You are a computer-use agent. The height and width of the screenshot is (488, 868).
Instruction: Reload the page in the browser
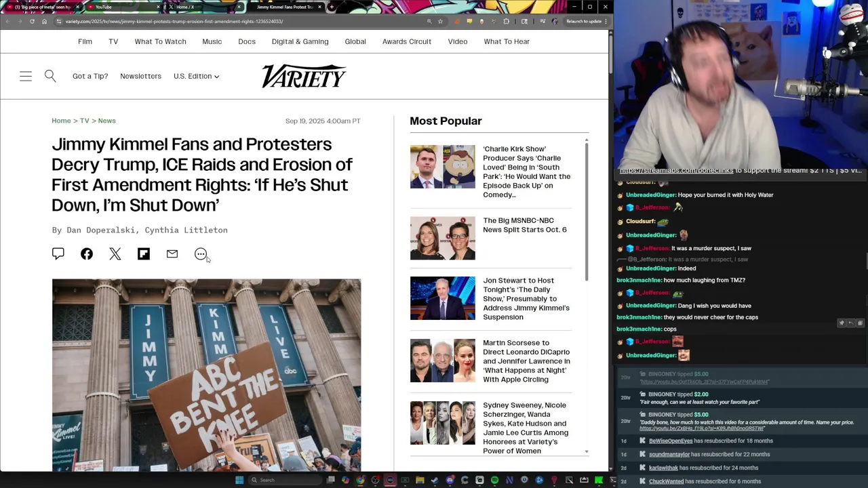(x=32, y=21)
